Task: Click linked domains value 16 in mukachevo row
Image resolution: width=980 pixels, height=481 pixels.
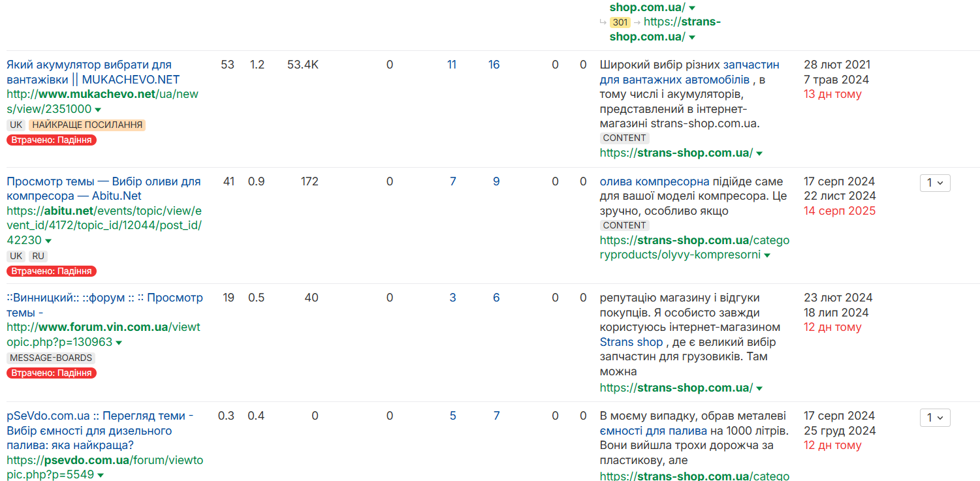Action: tap(494, 65)
